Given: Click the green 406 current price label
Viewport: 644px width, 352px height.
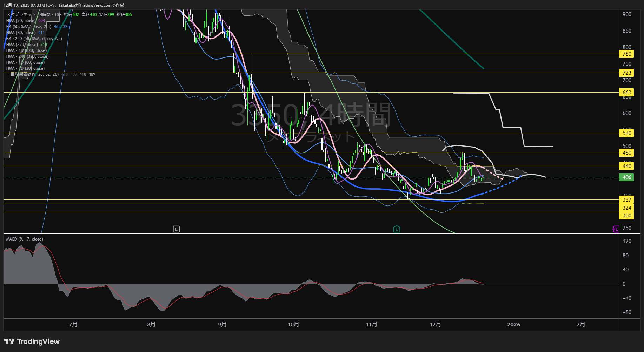Looking at the screenshot, I should pos(626,177).
